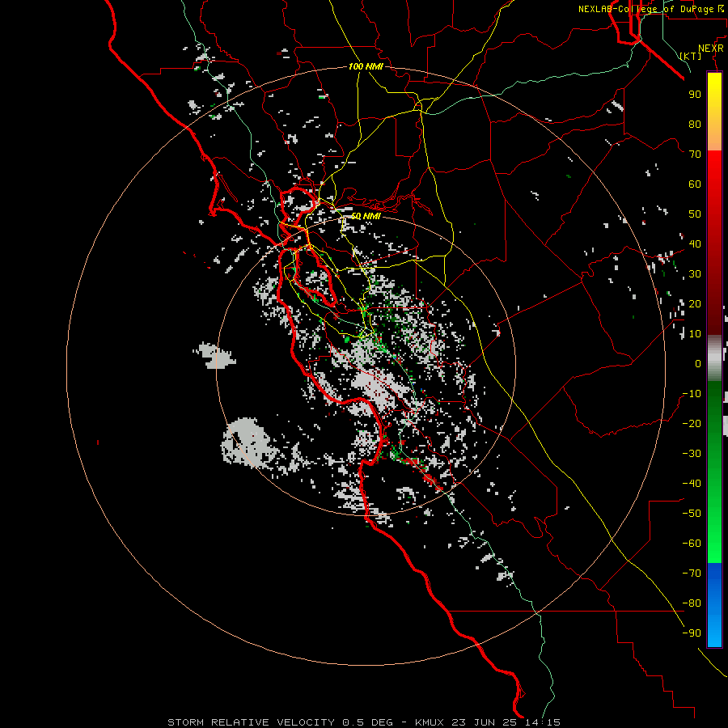This screenshot has width=728, height=728.
Task: Pick the gray zero-velocity color bar segment
Action: pos(714,358)
